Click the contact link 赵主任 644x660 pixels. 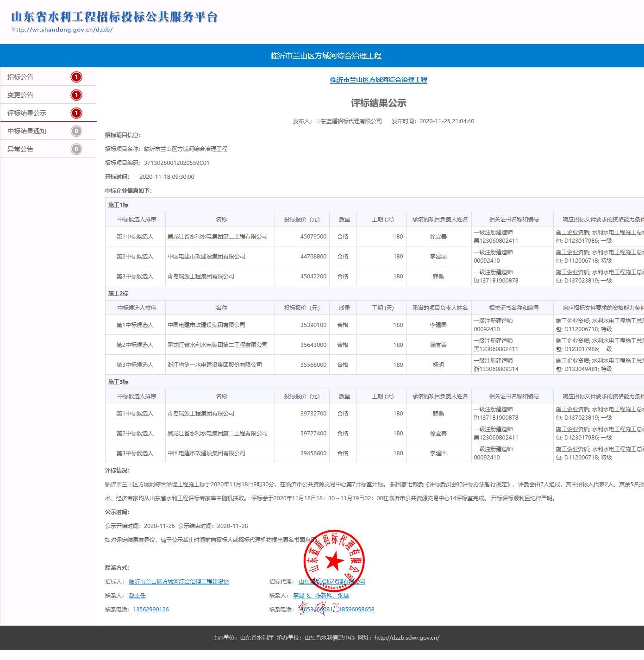pos(138,596)
